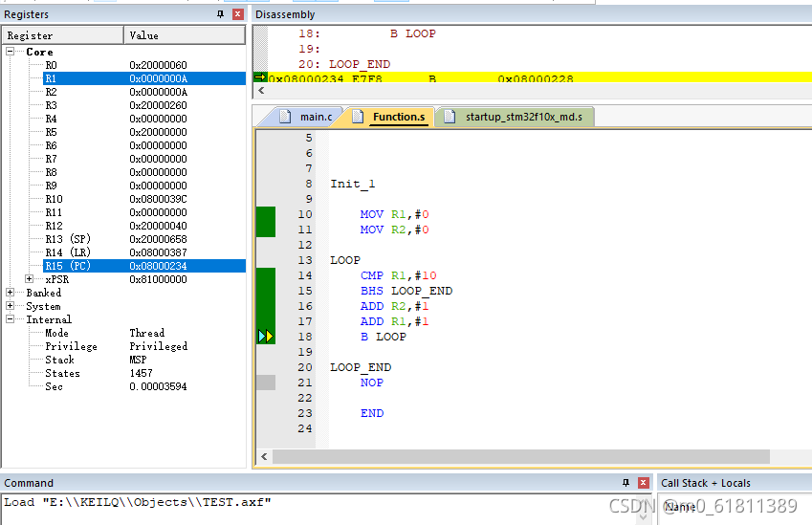
Task: Close the Command panel
Action: click(643, 483)
